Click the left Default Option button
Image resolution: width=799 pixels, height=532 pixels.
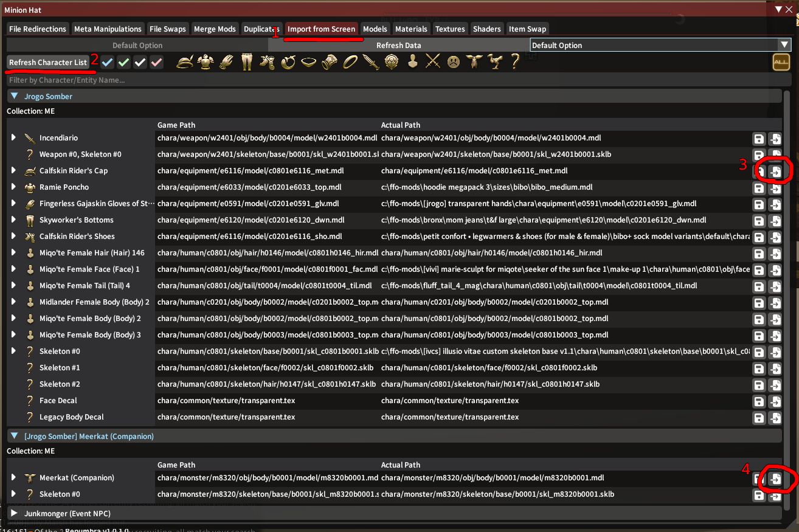point(137,45)
